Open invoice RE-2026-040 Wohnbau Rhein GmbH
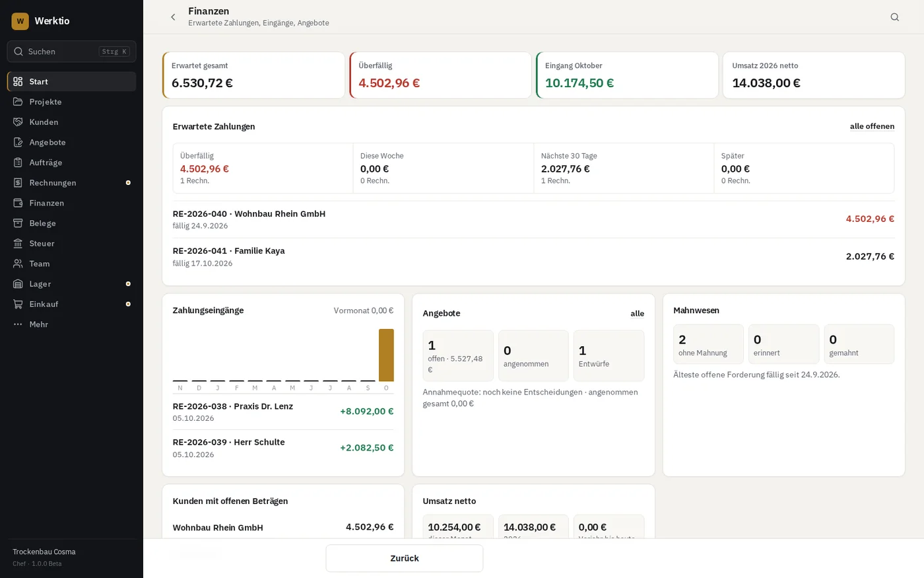The height and width of the screenshot is (578, 924). (533, 219)
